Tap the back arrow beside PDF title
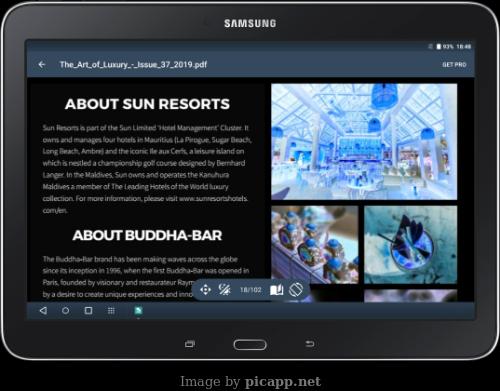The height and width of the screenshot is (391, 500). coord(42,64)
